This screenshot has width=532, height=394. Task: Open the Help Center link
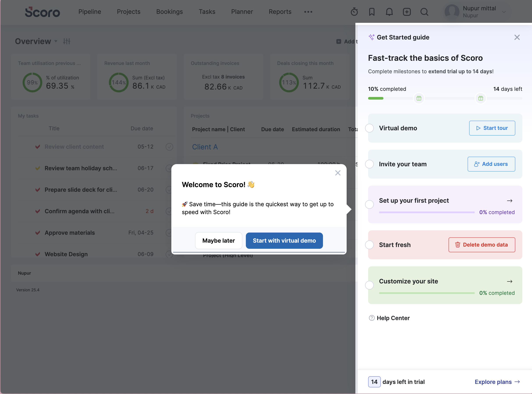(393, 318)
